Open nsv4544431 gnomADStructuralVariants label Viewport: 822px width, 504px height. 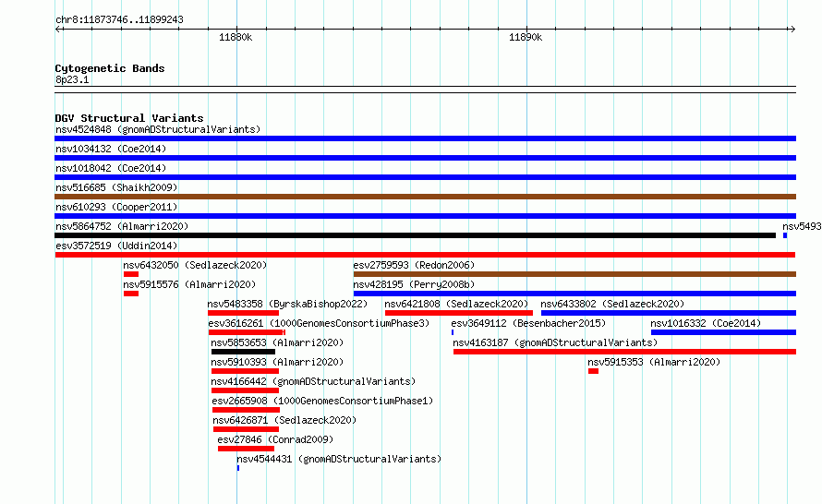[x=339, y=459]
